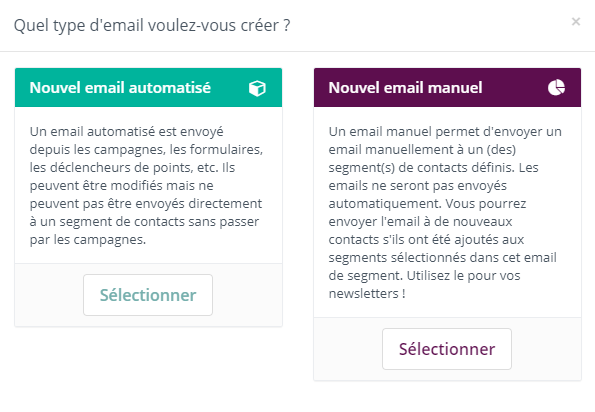Close the email type dialog with the X
595x412 pixels.
(x=576, y=22)
